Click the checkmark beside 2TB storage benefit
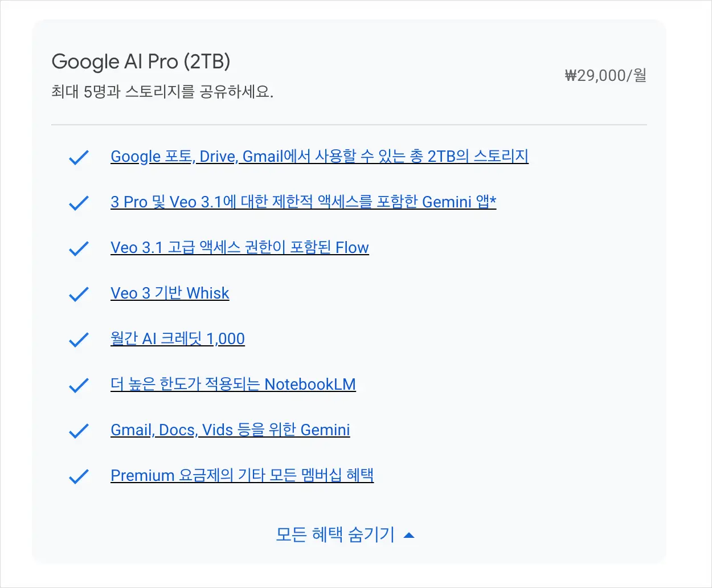 pos(79,157)
